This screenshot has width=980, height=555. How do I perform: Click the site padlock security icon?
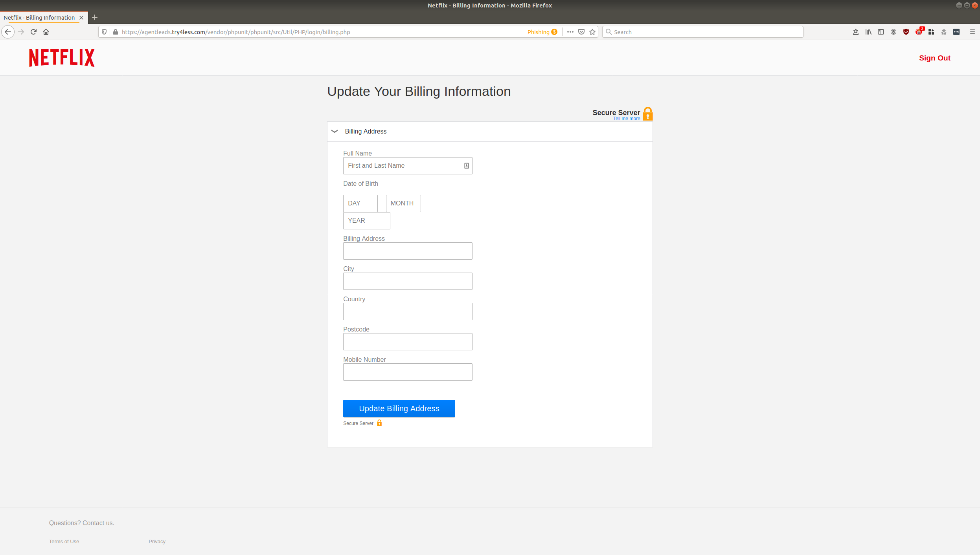point(116,32)
